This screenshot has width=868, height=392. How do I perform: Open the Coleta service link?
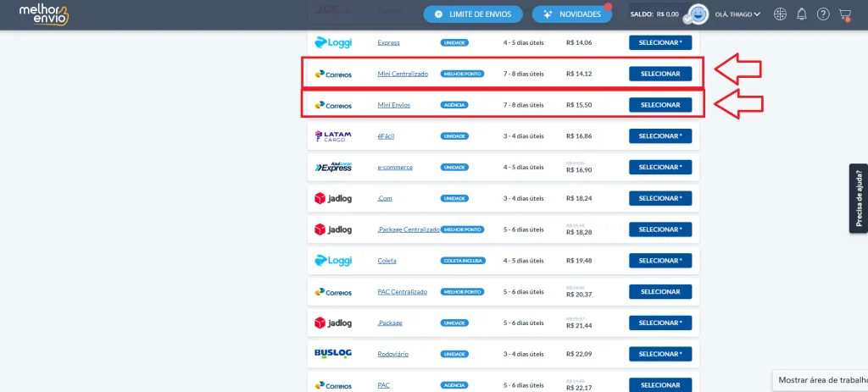pos(387,261)
